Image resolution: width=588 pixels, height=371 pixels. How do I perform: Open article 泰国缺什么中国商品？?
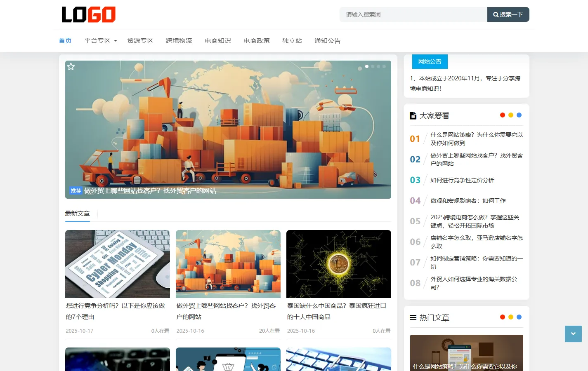[337, 311]
